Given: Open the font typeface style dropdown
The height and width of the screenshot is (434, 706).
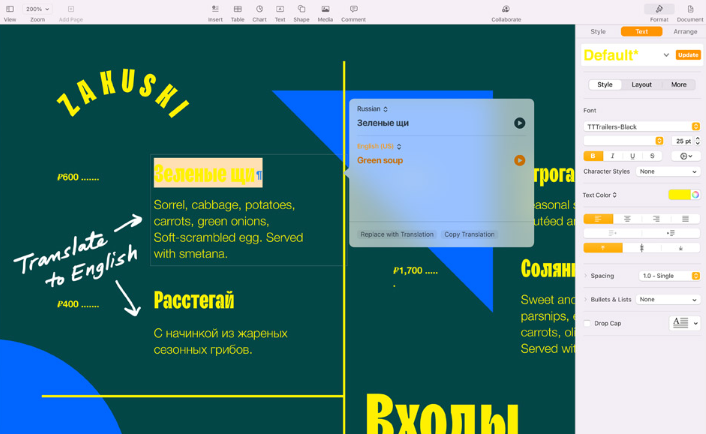Looking at the screenshot, I should pos(624,141).
